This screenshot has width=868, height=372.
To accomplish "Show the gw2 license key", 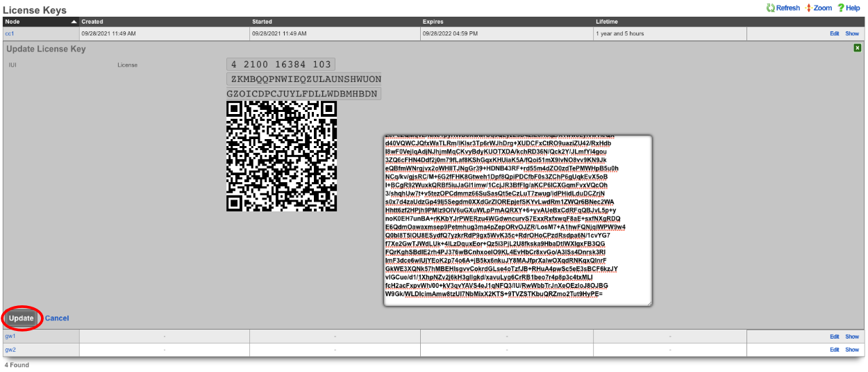I will coord(852,350).
